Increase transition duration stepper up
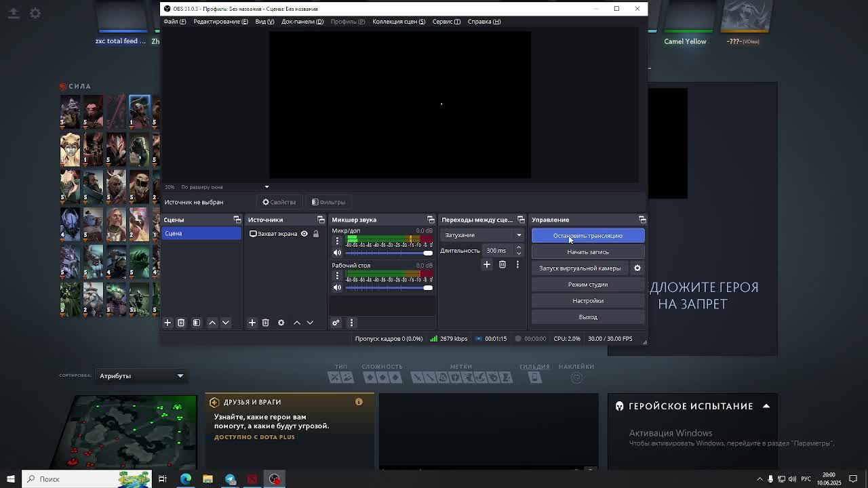 [519, 247]
